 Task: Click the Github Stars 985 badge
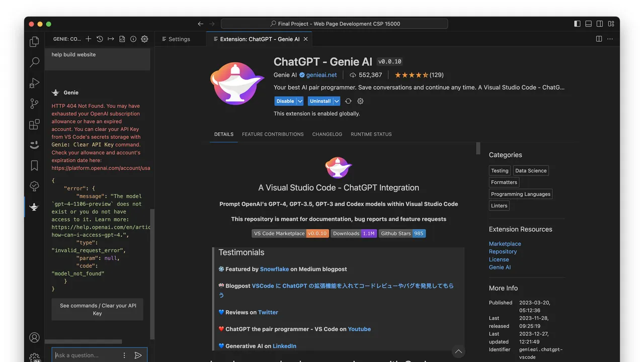[402, 233]
